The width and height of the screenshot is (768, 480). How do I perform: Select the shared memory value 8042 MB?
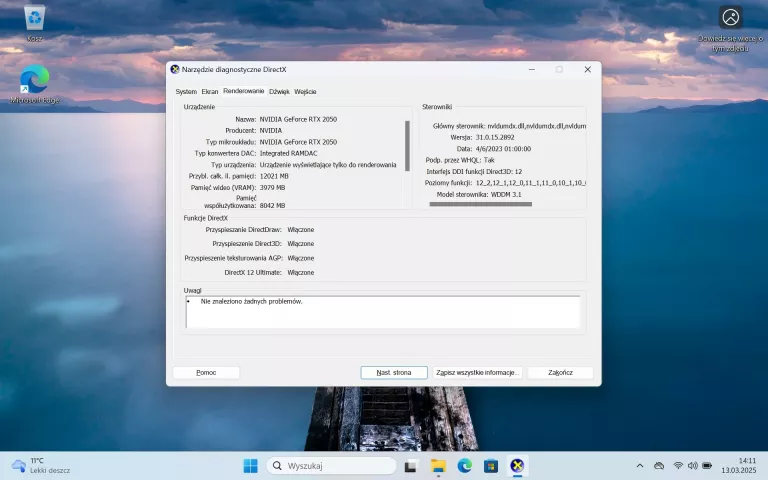272,206
